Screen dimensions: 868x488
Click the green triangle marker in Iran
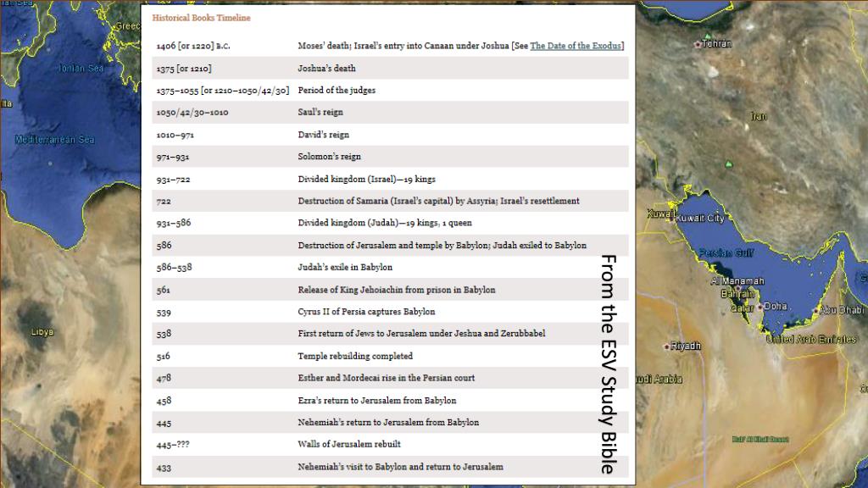pos(728,164)
